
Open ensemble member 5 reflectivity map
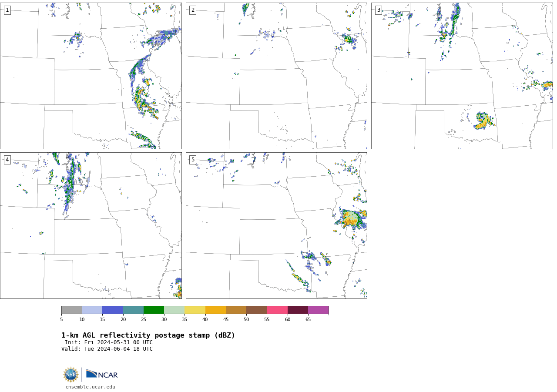[x=276, y=225]
